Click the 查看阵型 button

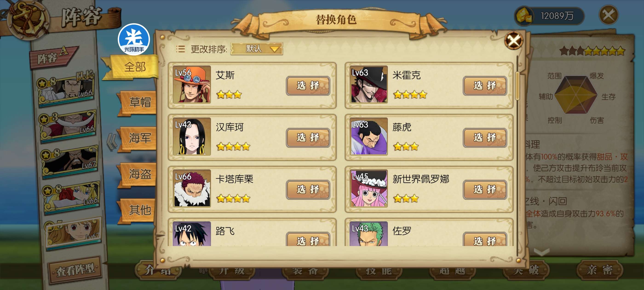[75, 270]
